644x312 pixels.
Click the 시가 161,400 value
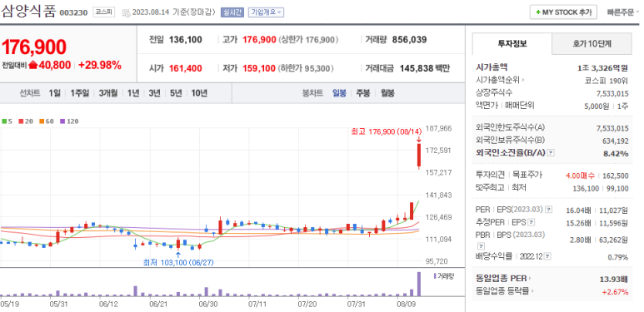(186, 68)
